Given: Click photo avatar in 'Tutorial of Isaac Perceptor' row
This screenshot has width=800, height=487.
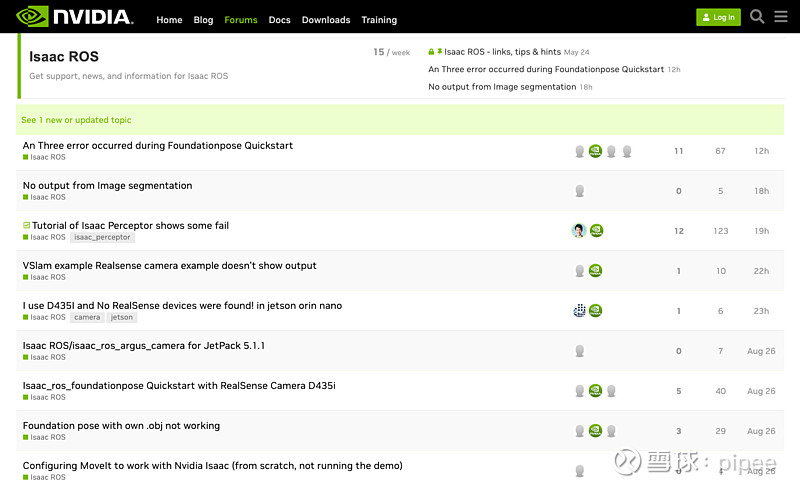Looking at the screenshot, I should (x=579, y=230).
